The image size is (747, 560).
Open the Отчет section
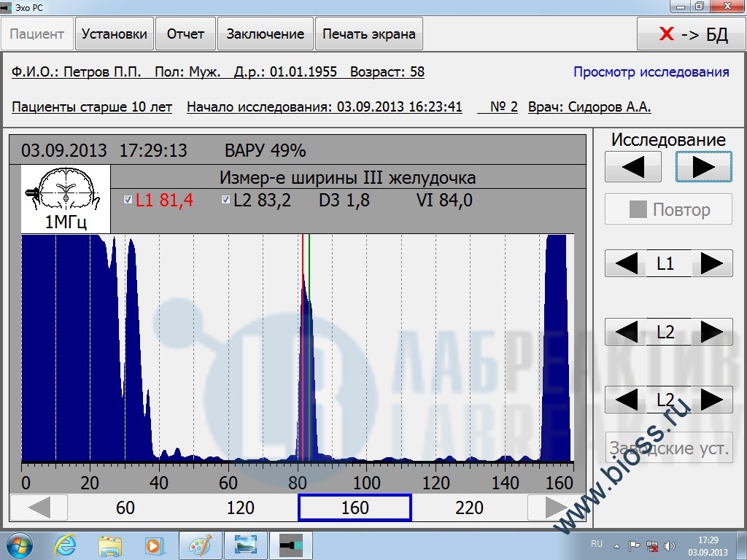(x=185, y=34)
